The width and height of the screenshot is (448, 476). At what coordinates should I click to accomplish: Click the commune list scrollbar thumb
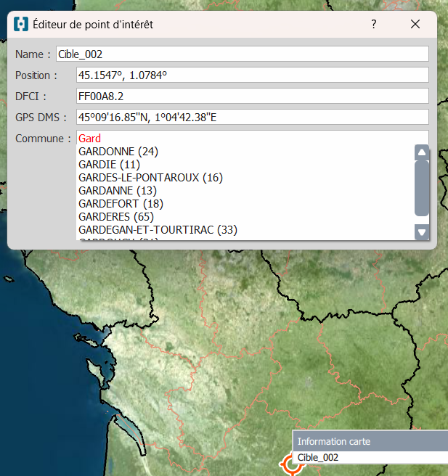[421, 187]
